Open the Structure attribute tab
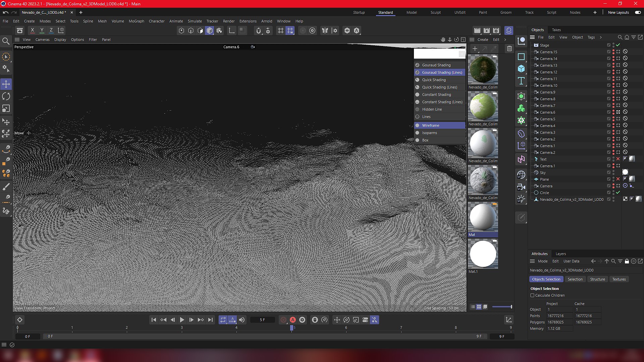644x362 pixels. tap(598, 279)
